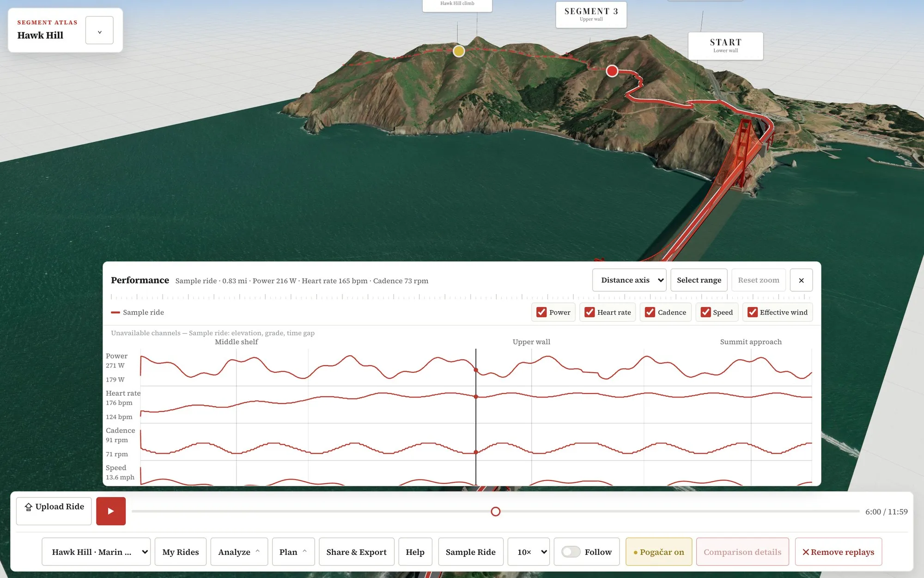This screenshot has width=924, height=578.
Task: Click the Middle shelf section label
Action: 236,342
